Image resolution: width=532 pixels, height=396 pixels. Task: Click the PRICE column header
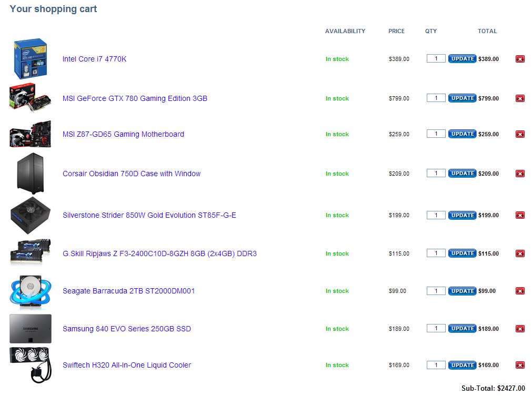[396, 31]
